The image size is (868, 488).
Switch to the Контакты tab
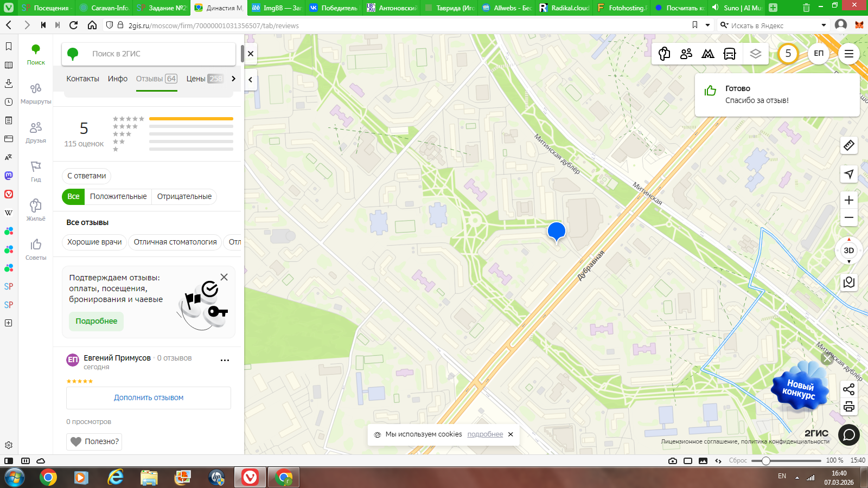tap(82, 79)
